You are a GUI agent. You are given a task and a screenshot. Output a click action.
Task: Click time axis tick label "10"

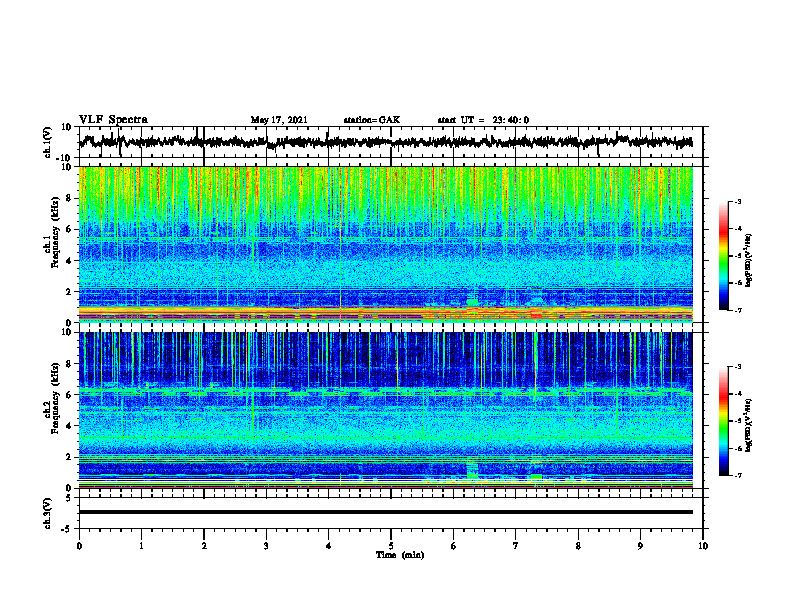click(703, 546)
